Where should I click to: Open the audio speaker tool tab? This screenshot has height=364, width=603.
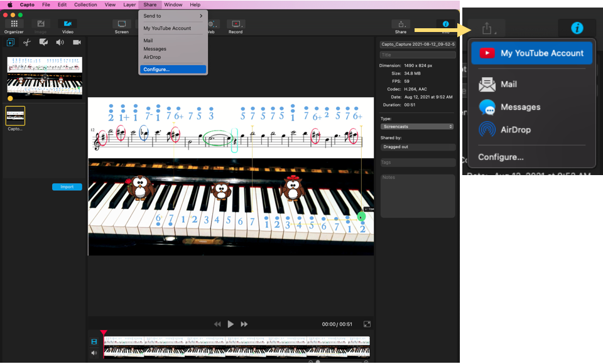60,43
